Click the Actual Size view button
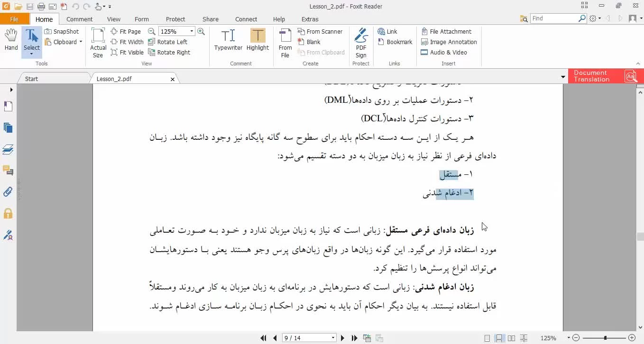644x344 pixels. (98, 43)
